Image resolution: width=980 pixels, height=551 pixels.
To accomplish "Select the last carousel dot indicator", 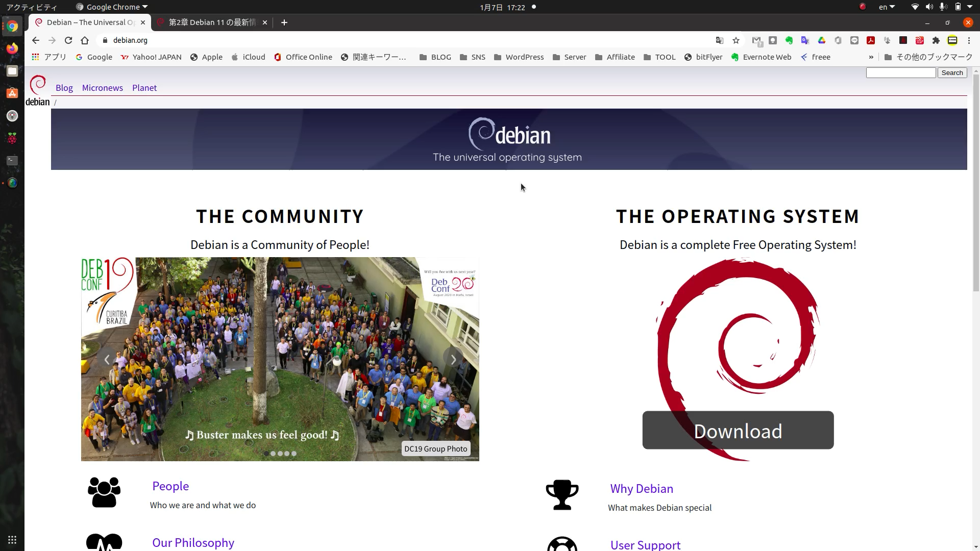I will tap(294, 454).
